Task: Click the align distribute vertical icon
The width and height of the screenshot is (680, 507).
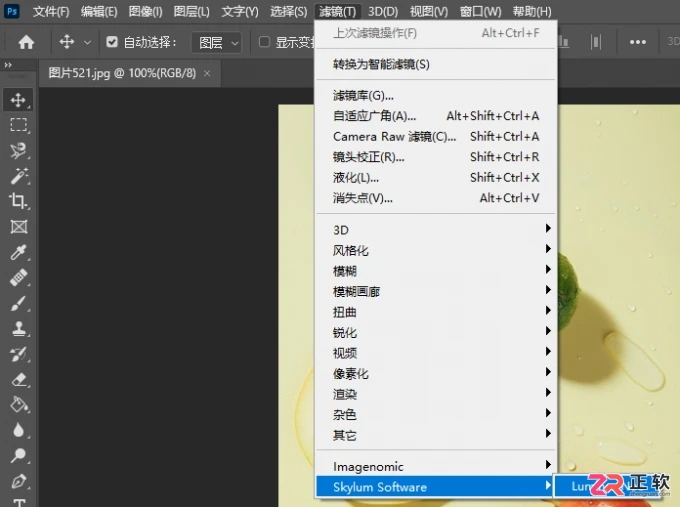Action: pos(596,42)
